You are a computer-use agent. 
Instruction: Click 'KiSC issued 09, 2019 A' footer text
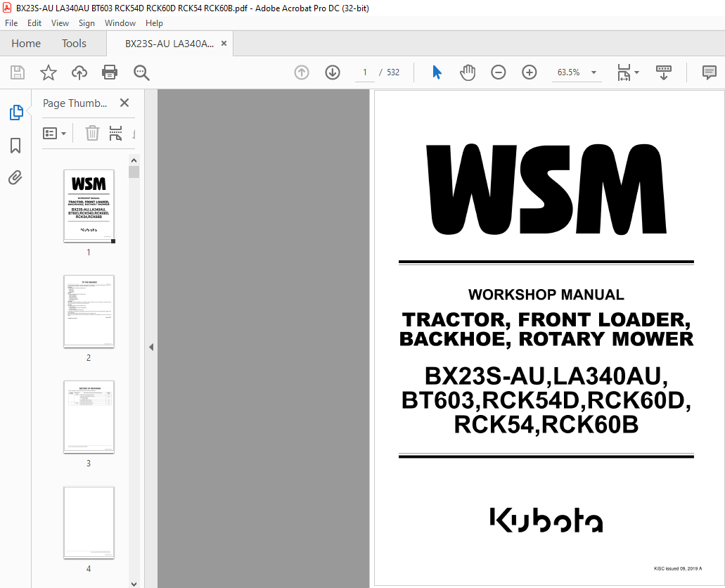[x=678, y=568]
